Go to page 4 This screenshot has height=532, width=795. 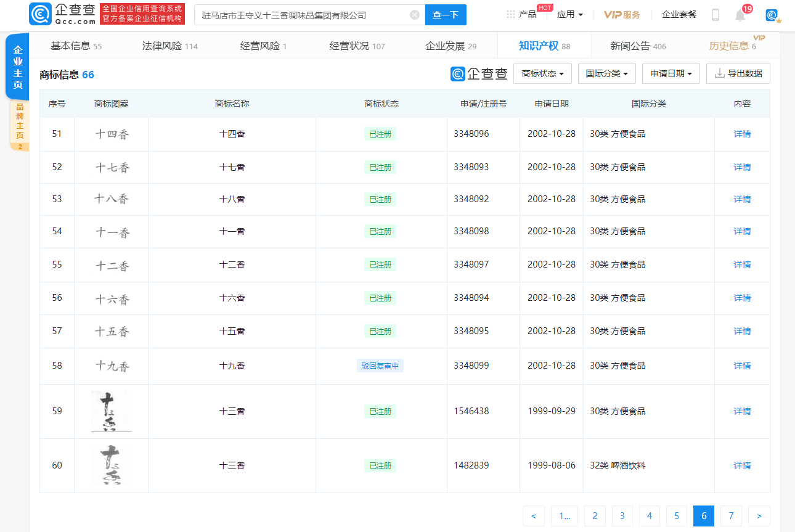tap(650, 516)
